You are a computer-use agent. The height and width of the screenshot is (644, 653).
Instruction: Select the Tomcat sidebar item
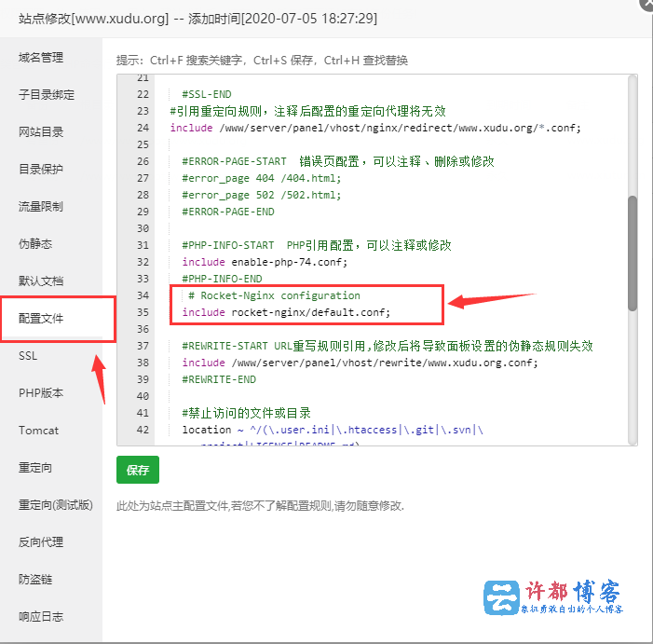click(38, 431)
